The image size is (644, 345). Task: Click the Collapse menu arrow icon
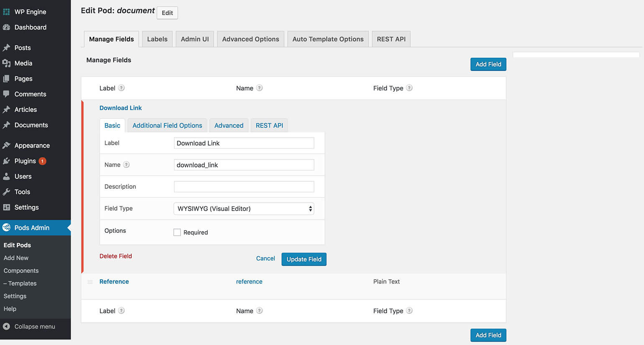(6, 327)
